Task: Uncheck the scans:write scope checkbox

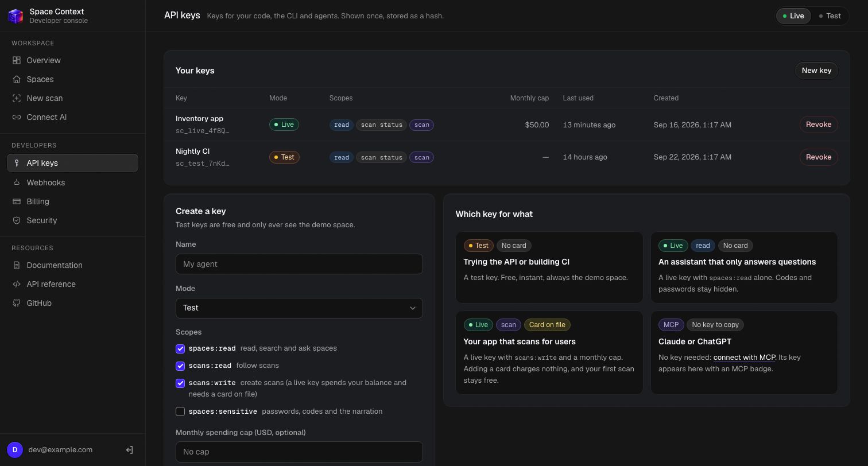Action: point(180,383)
